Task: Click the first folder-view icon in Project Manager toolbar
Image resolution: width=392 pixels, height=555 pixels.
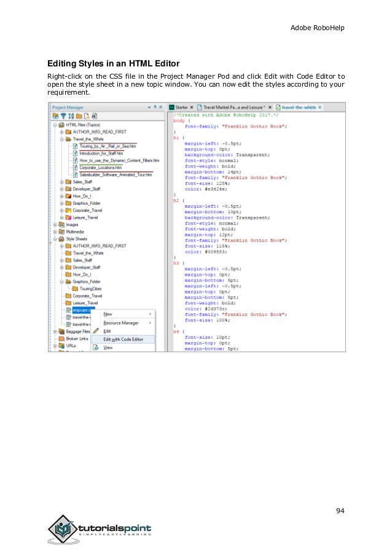Action: click(x=55, y=116)
